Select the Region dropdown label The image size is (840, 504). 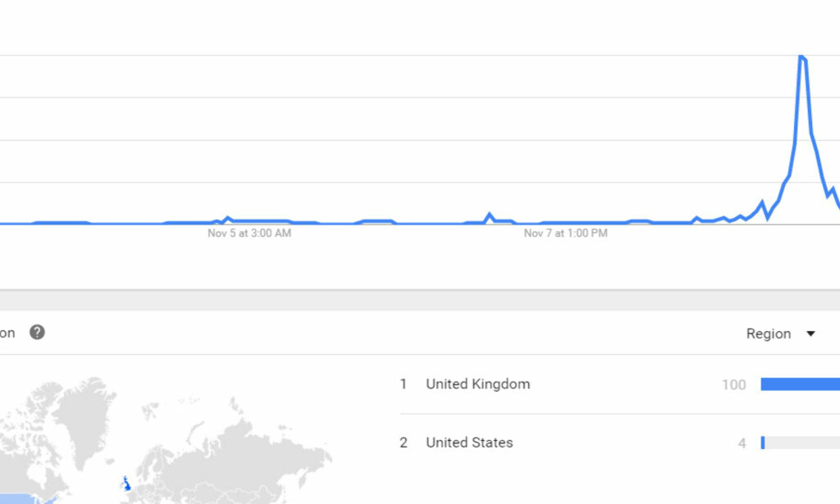(x=768, y=334)
